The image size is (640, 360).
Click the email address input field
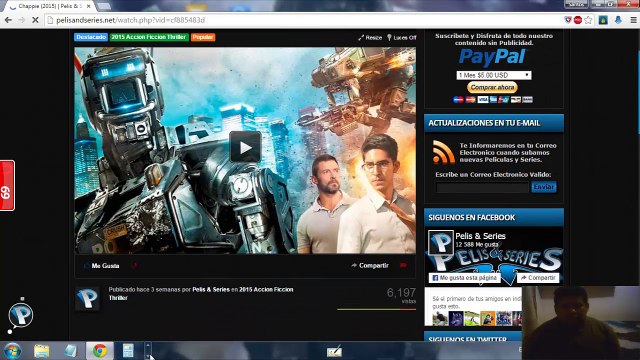point(482,187)
